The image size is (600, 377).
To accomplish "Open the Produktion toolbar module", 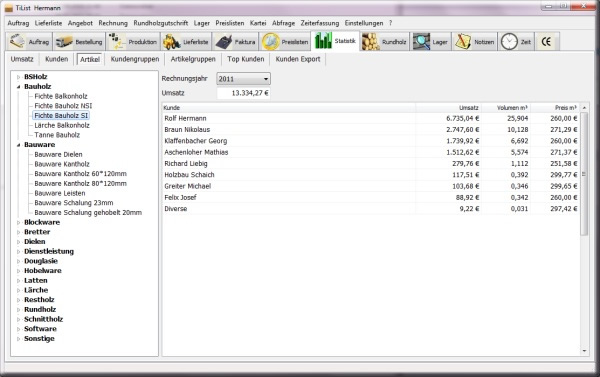I will 132,42.
